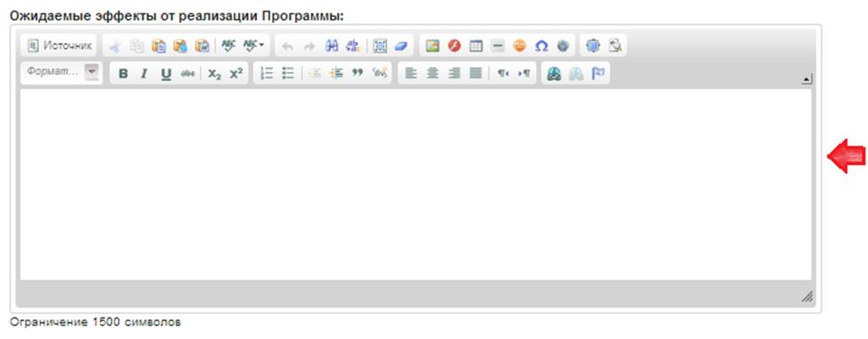Click the Select All icon
868x339 pixels.
tap(380, 46)
